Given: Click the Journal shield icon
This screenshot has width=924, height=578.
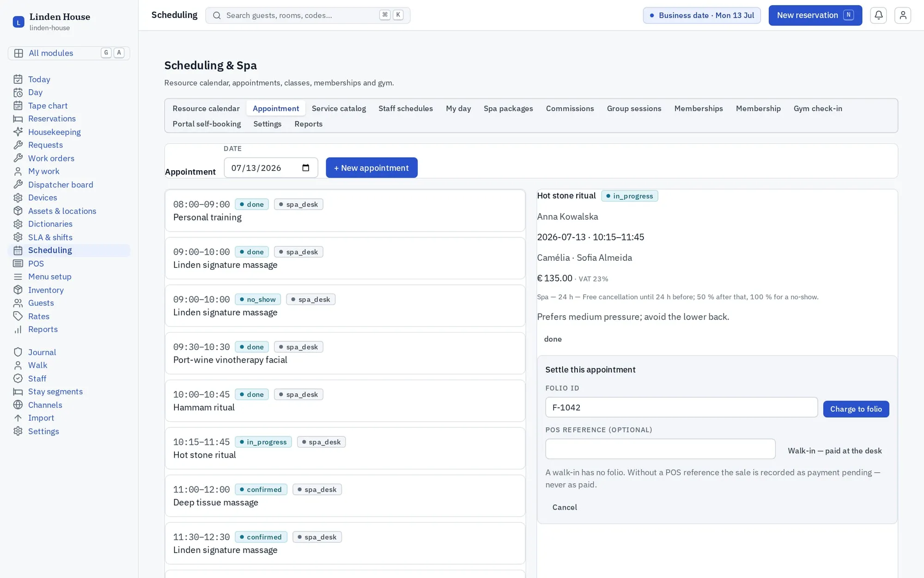Looking at the screenshot, I should (x=18, y=352).
